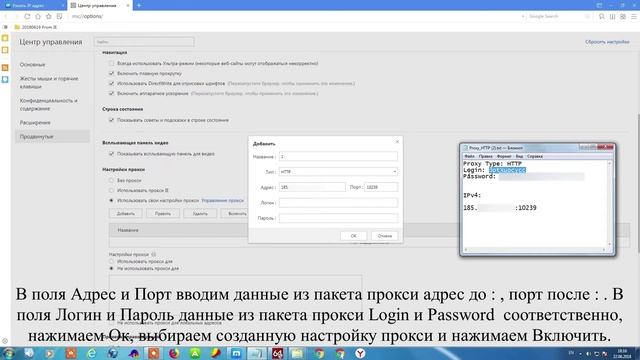Open the '20180619 From IE' bookmarks folder

tap(36, 27)
